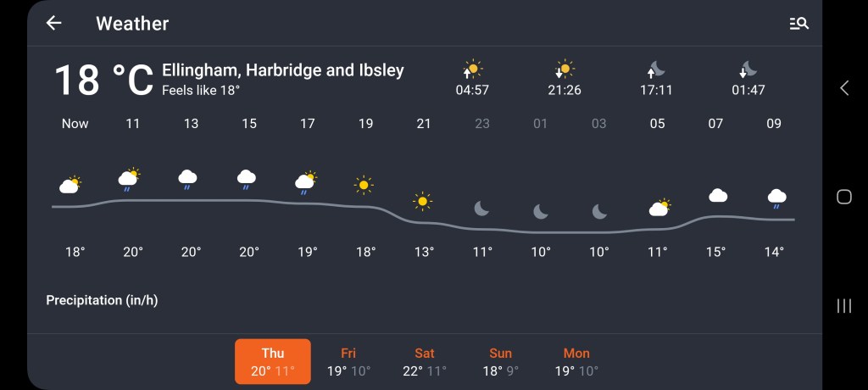Tap the moonrise icon above 17:11
Viewport: 868px width, 390px height.
click(655, 69)
